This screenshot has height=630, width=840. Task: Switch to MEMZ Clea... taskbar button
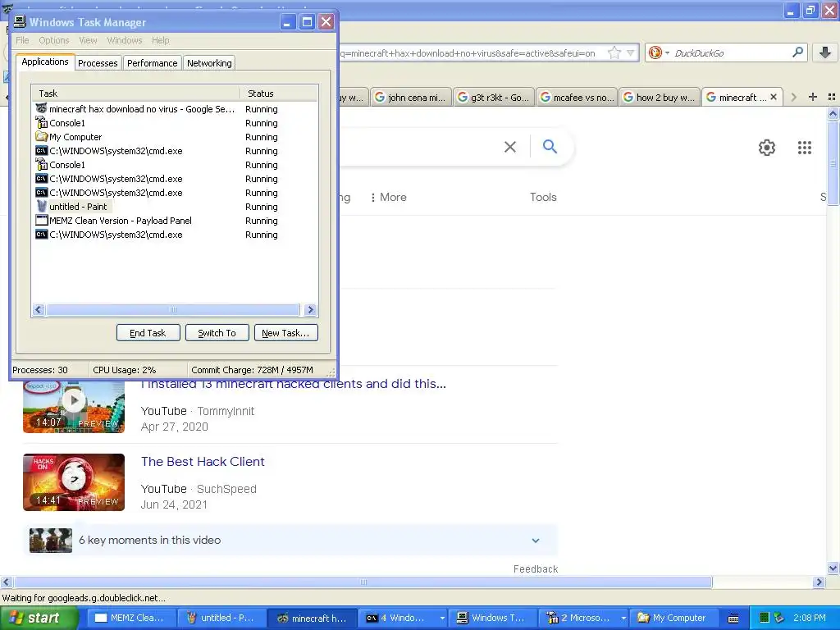point(130,618)
